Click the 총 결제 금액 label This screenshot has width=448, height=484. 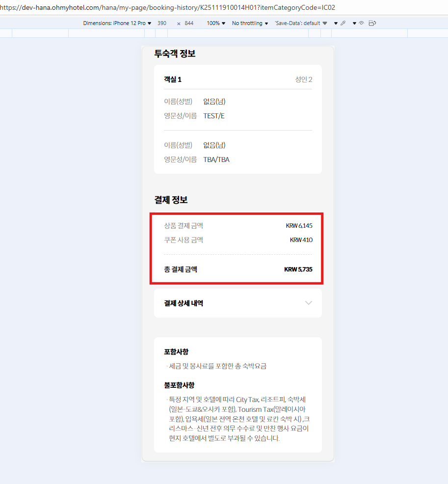pyautogui.click(x=181, y=269)
